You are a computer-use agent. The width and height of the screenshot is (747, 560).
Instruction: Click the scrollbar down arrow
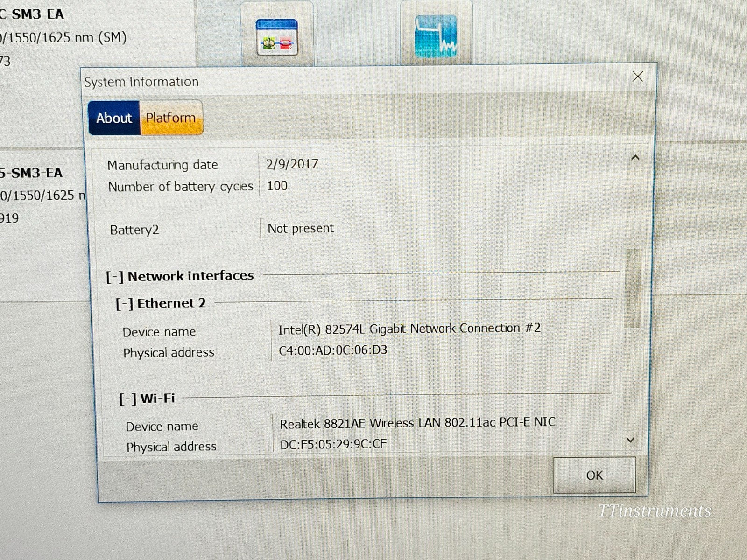coord(630,440)
